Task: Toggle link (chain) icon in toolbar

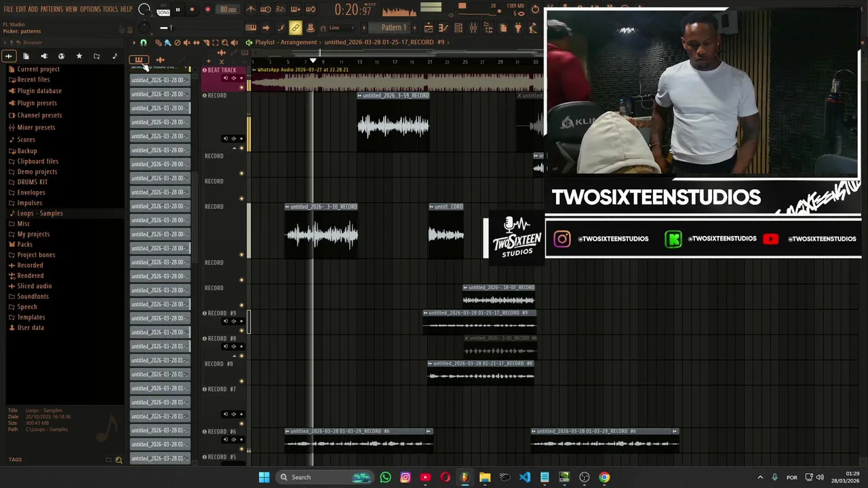Action: click(x=296, y=28)
